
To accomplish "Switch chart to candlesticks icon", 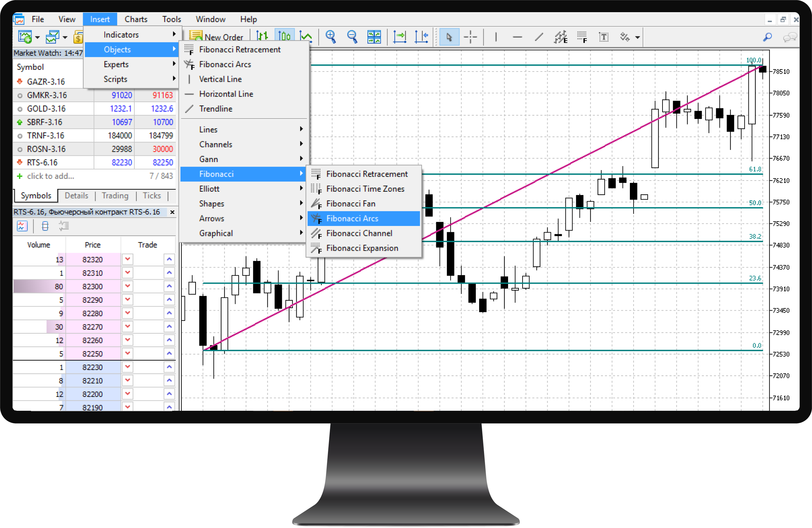I will [x=284, y=36].
